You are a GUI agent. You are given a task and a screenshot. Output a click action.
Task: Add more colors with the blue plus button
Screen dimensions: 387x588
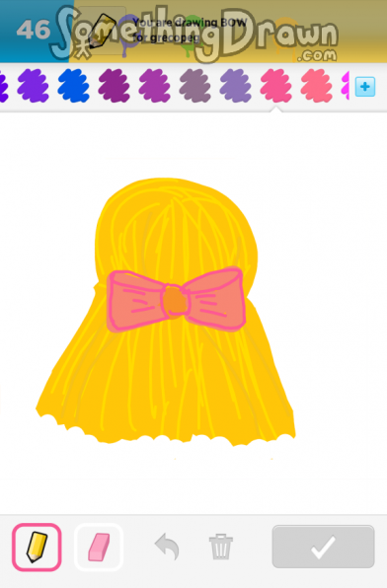click(x=365, y=87)
